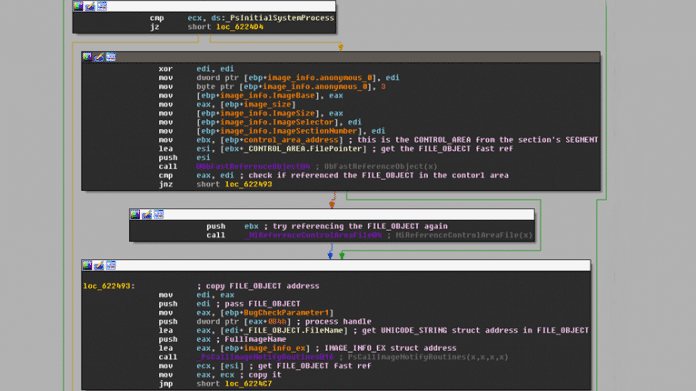Click the node color icon on the 'xor edi, edi' block
This screenshot has width=696, height=391.
pos(87,57)
